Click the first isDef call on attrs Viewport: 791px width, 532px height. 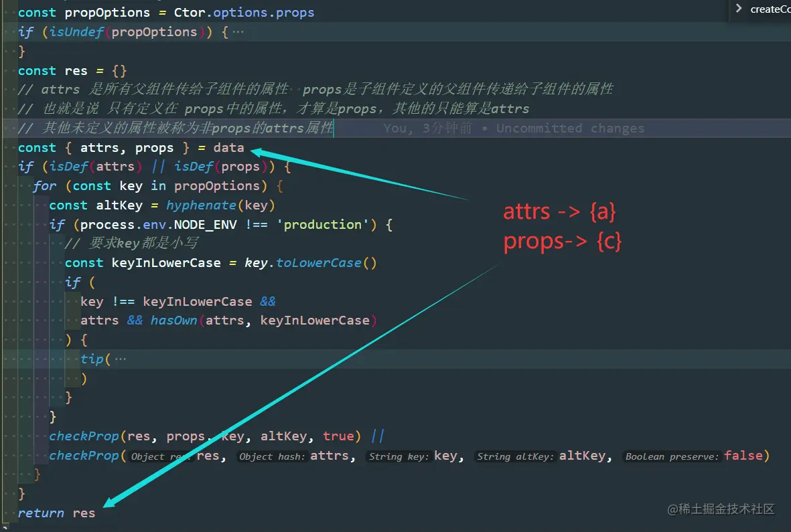click(68, 167)
